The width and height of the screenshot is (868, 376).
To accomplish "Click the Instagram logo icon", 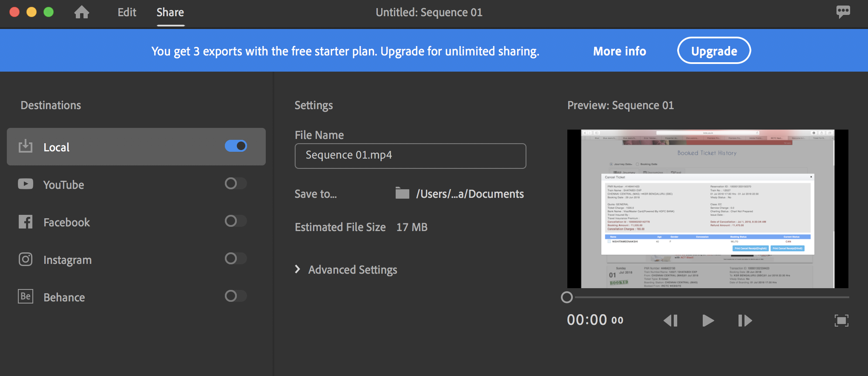I will click(x=26, y=259).
